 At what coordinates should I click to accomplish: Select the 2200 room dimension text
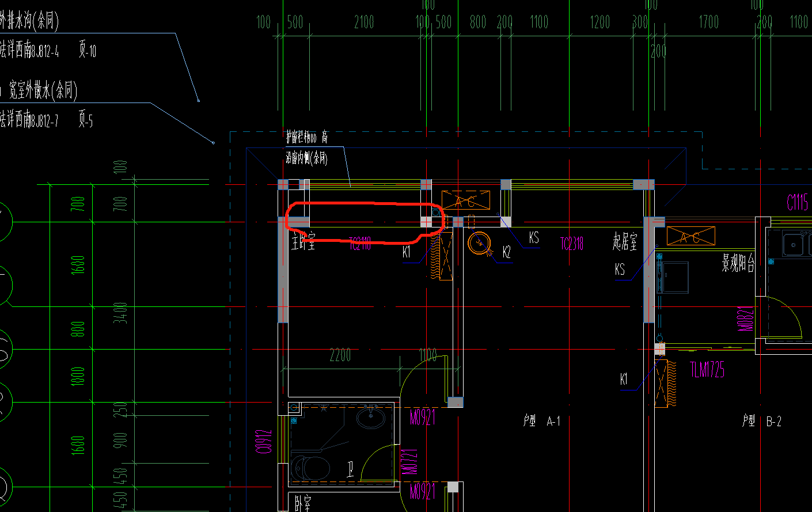point(340,355)
